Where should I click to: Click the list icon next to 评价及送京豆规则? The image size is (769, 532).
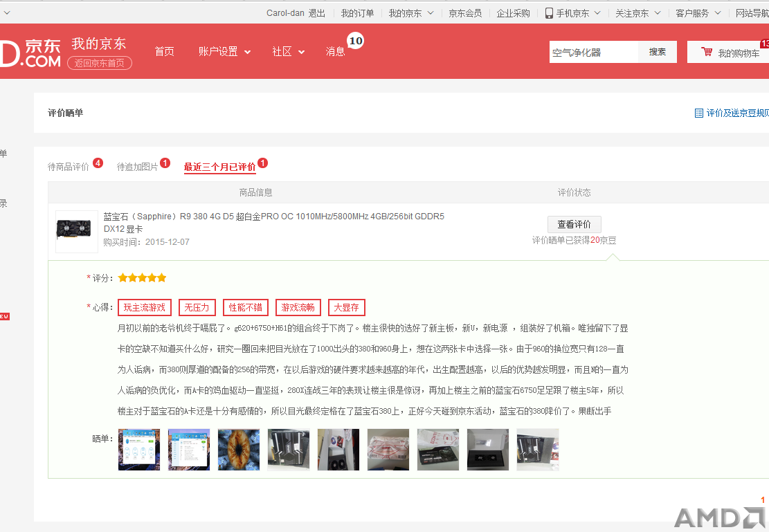(699, 113)
